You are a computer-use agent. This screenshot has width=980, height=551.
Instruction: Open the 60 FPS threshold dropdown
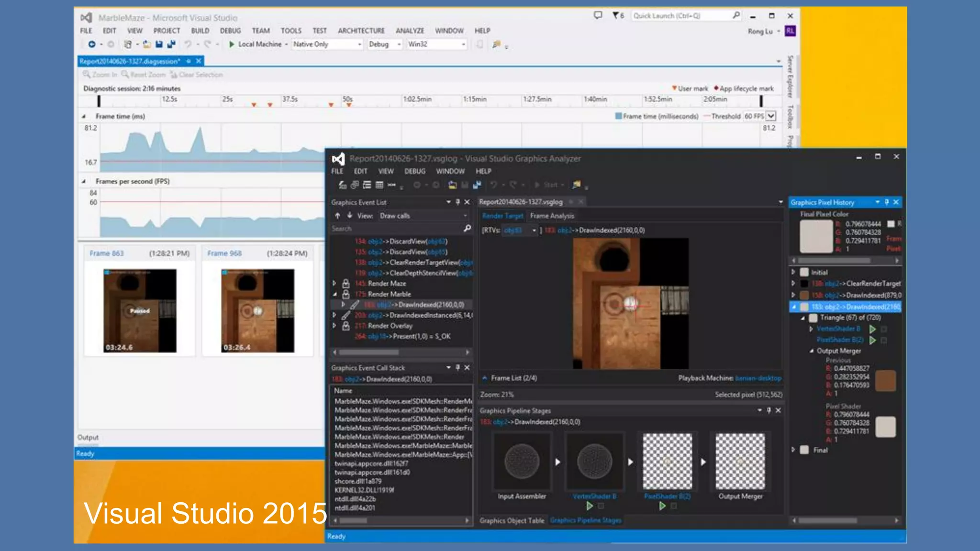(770, 116)
